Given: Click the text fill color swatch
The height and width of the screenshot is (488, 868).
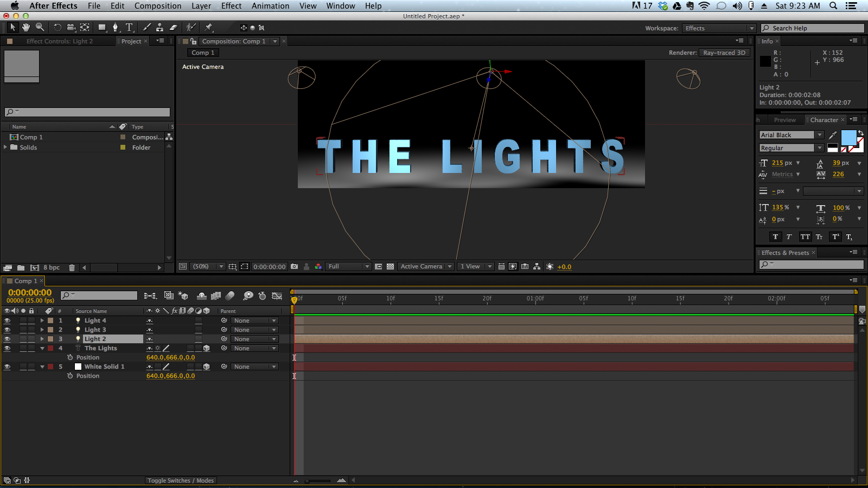Looking at the screenshot, I should click(x=848, y=138).
